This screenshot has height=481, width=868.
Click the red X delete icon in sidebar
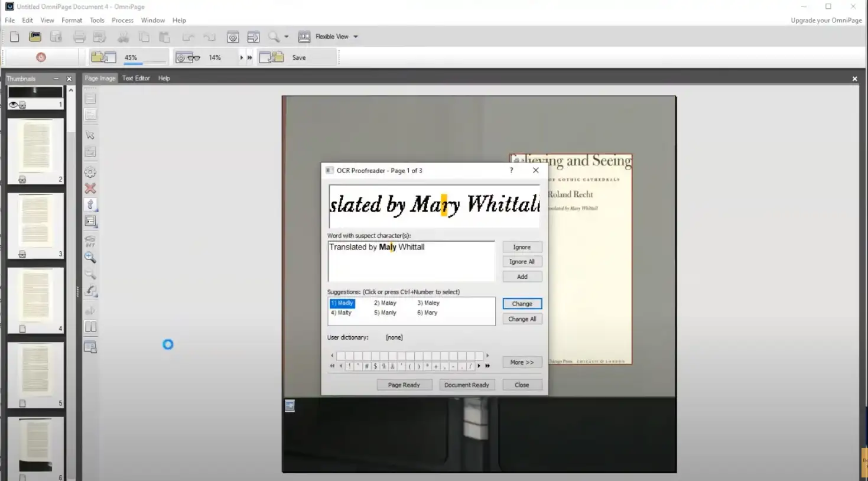90,188
